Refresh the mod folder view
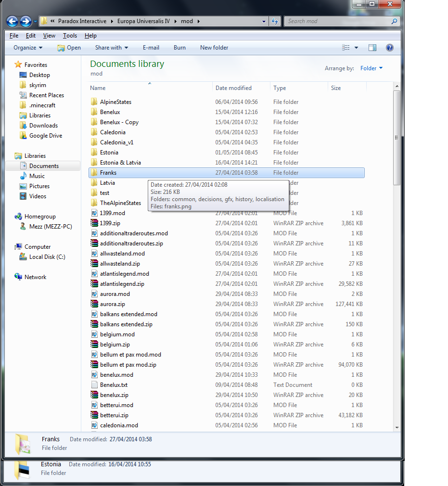Screen dimensions: 448x486 [275, 21]
